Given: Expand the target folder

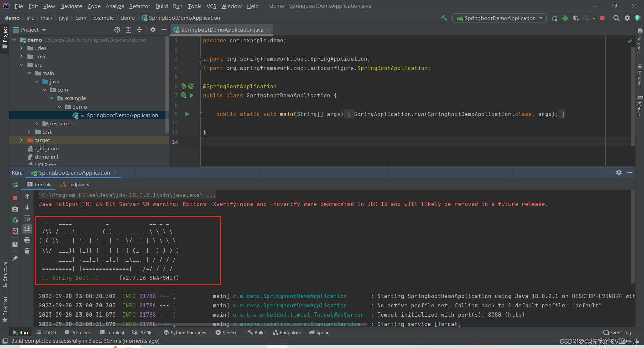Looking at the screenshot, I should click(21, 140).
